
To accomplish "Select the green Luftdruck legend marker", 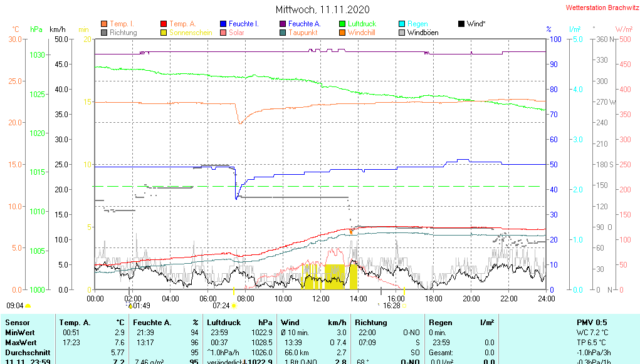I will tap(342, 24).
